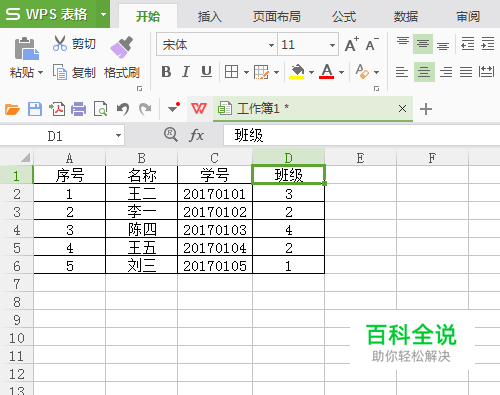The width and height of the screenshot is (500, 395).
Task: Expand font color dropdown arrow
Action: [x=341, y=72]
